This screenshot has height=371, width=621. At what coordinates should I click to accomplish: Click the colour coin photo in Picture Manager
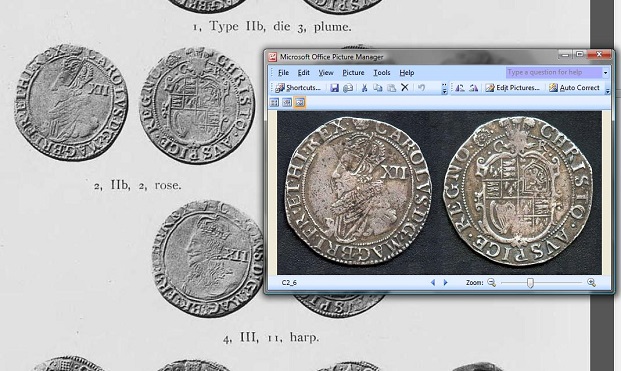[x=439, y=193]
